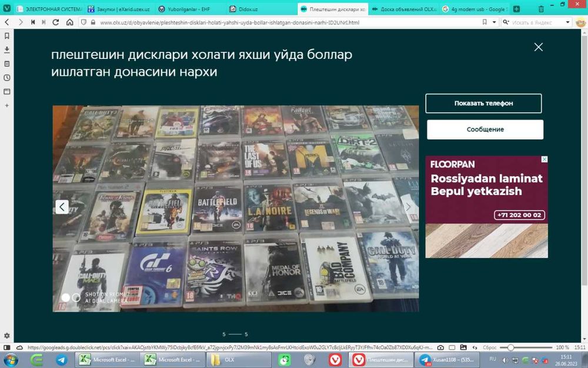This screenshot has height=368, width=588.
Task: View site security padlock info
Action: click(93, 22)
